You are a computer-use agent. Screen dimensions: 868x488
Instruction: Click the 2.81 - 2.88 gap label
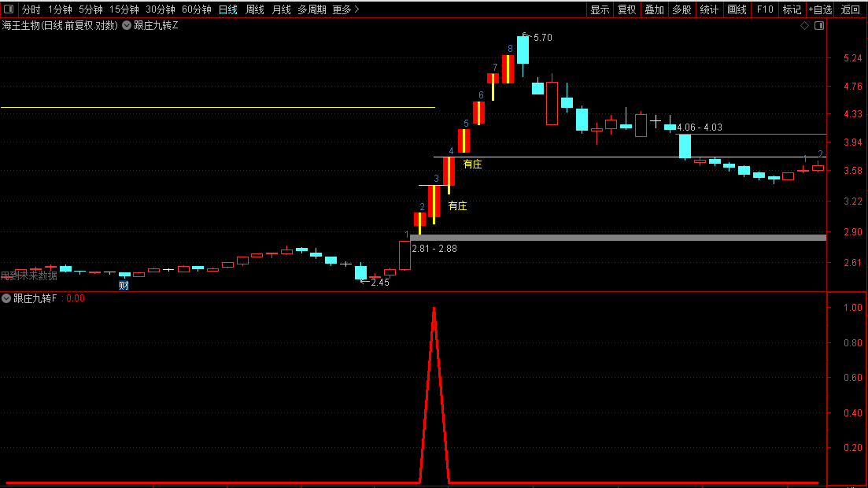(434, 249)
